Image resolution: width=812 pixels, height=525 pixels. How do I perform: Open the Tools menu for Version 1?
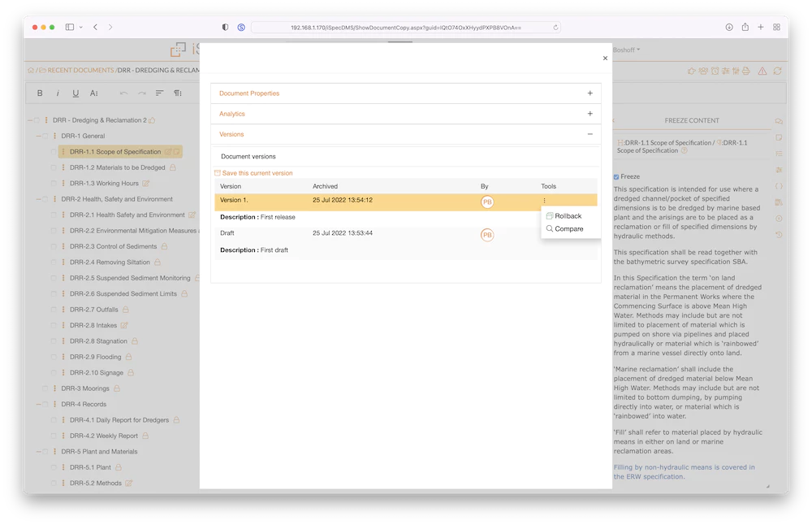[x=544, y=201]
